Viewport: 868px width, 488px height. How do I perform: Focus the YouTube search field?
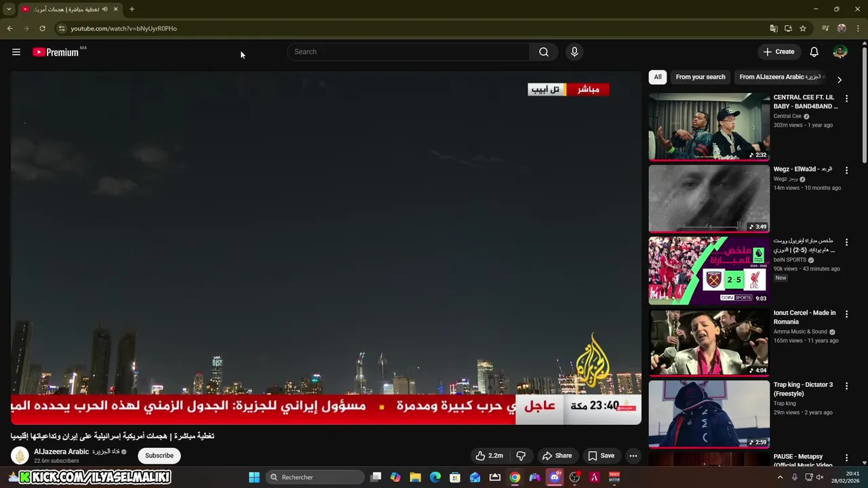pos(408,52)
